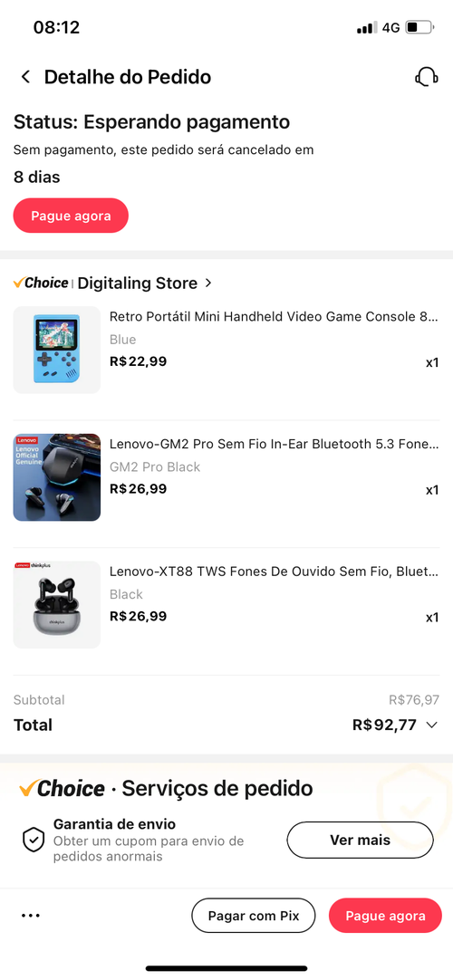The image size is (453, 980).
Task: Open customer support headset icon
Action: 426,77
